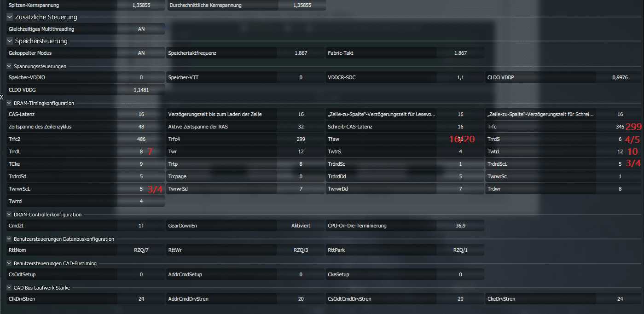Viewport: 644px width, 314px height.
Task: Collapse the Zusätzliche Steuerung section
Action: 10,17
